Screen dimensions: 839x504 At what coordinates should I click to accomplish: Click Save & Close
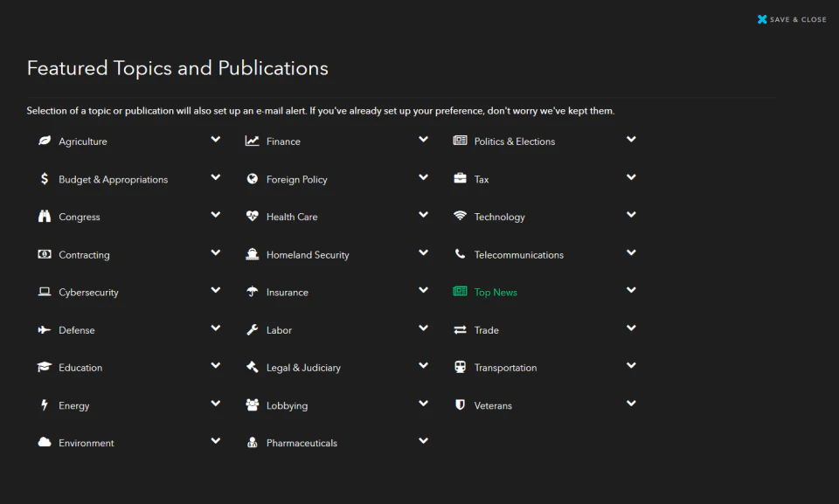click(792, 19)
